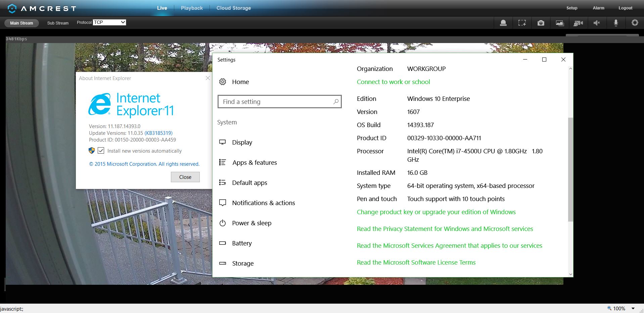
Task: Enable talk with the microphone icon
Action: point(616,23)
